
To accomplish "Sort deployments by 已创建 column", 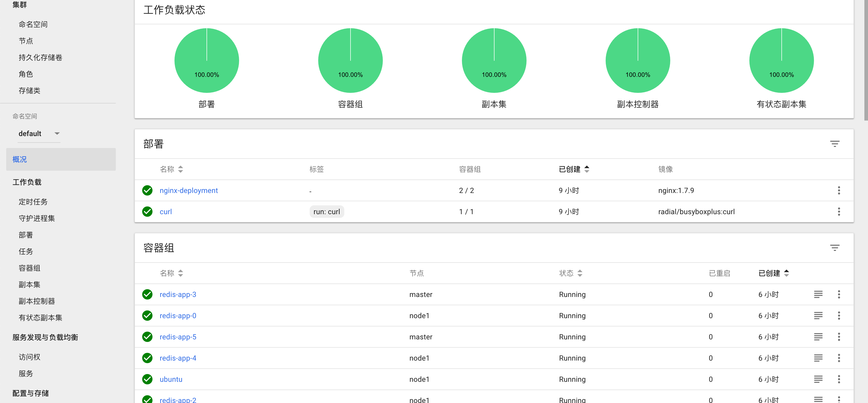I will [574, 169].
